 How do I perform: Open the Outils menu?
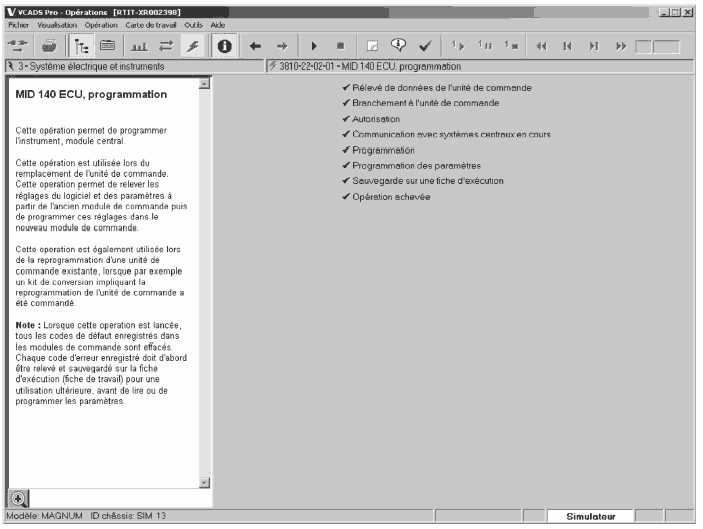[x=191, y=23]
